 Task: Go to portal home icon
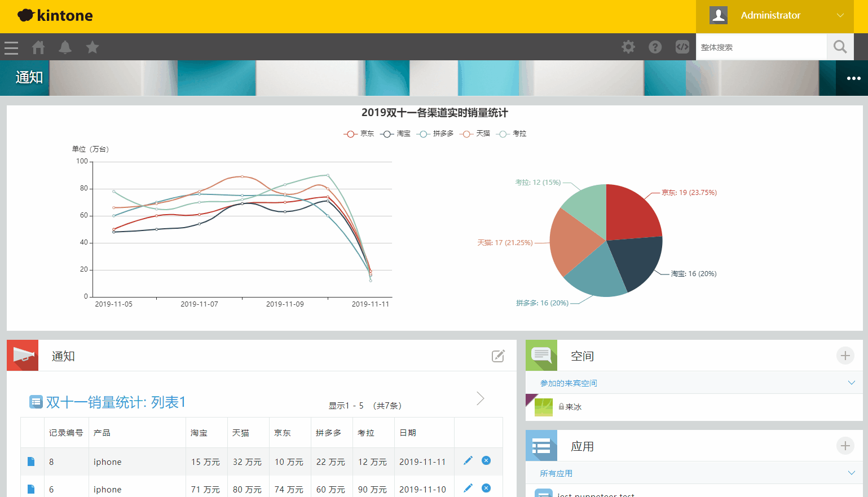[x=38, y=47]
